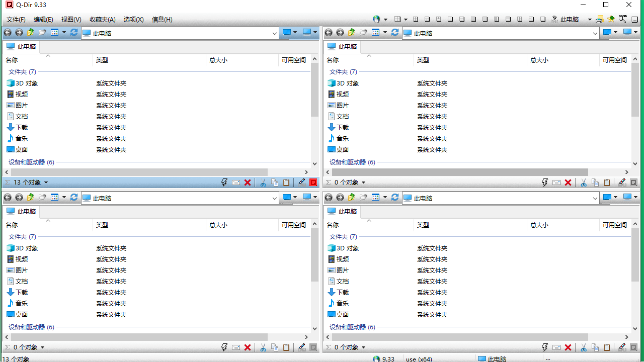Screen dimensions: 644x362
Task: Collapse the 文件夹 (7) group in the bottom-right pane
Action: tap(343, 236)
